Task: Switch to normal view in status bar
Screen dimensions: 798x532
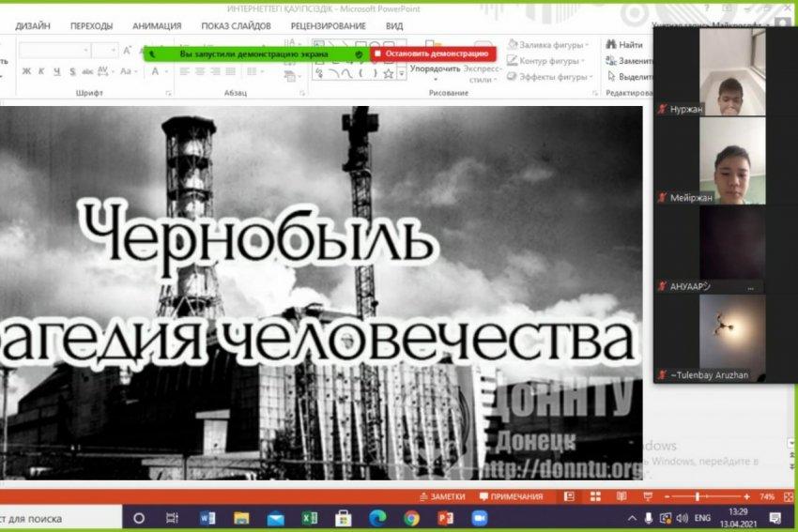Action: pyautogui.click(x=569, y=496)
